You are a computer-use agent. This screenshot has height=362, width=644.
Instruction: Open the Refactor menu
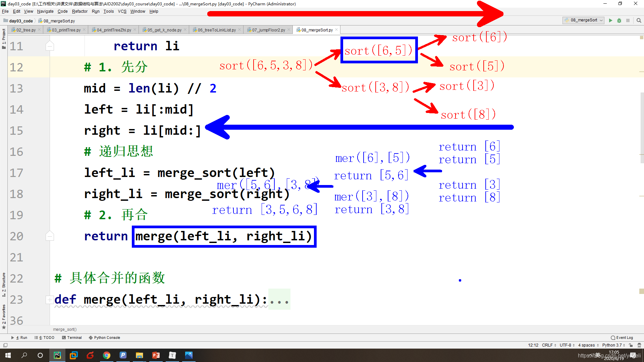pyautogui.click(x=80, y=11)
